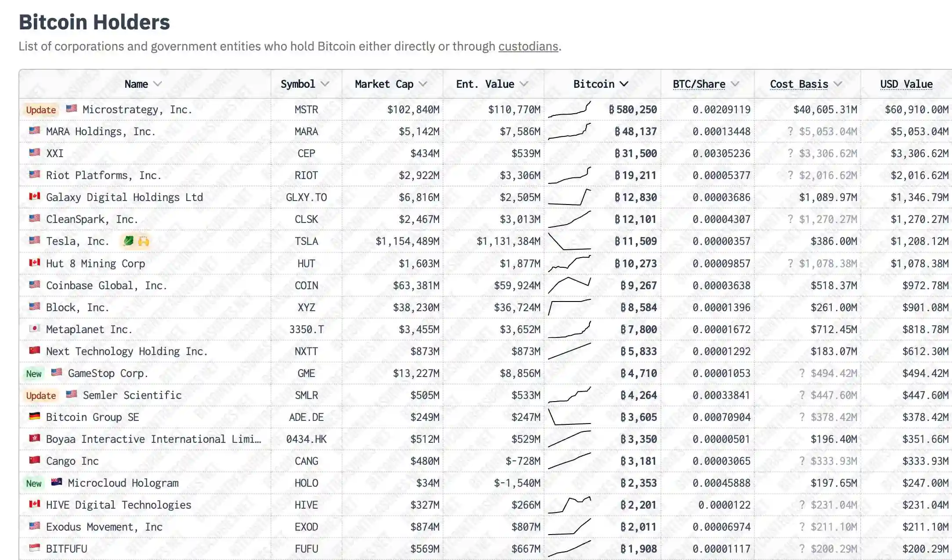Sort by Market Cap column chevron
952x560 pixels.
point(423,84)
